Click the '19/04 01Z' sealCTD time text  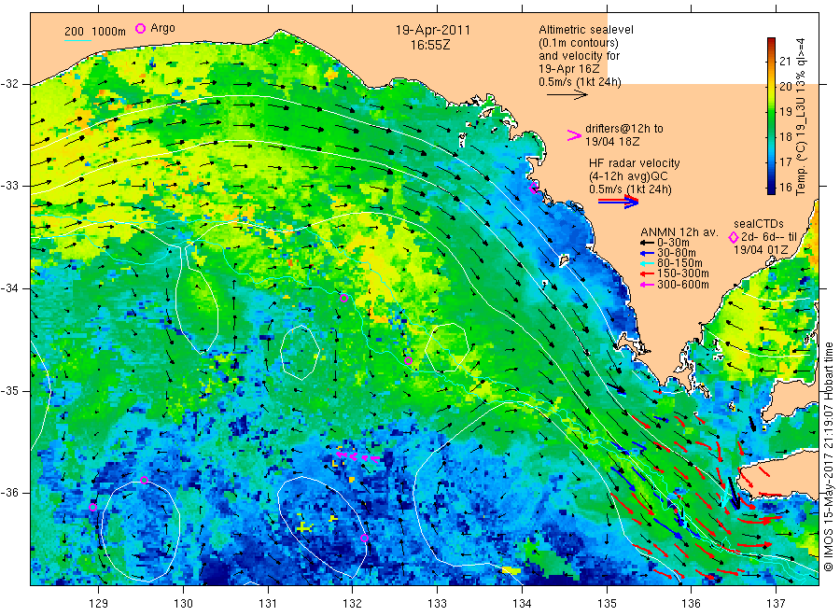(x=761, y=250)
